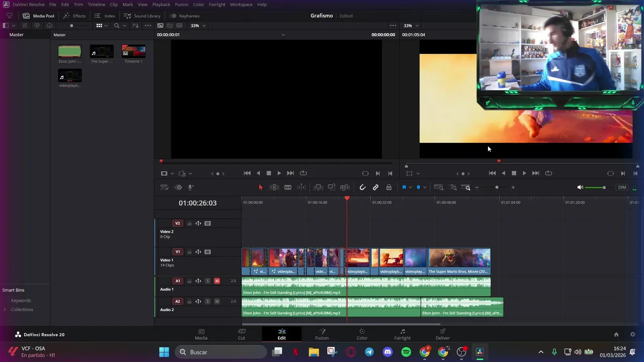Open the Effects panel
Screen dimensions: 644x362
tap(74, 16)
